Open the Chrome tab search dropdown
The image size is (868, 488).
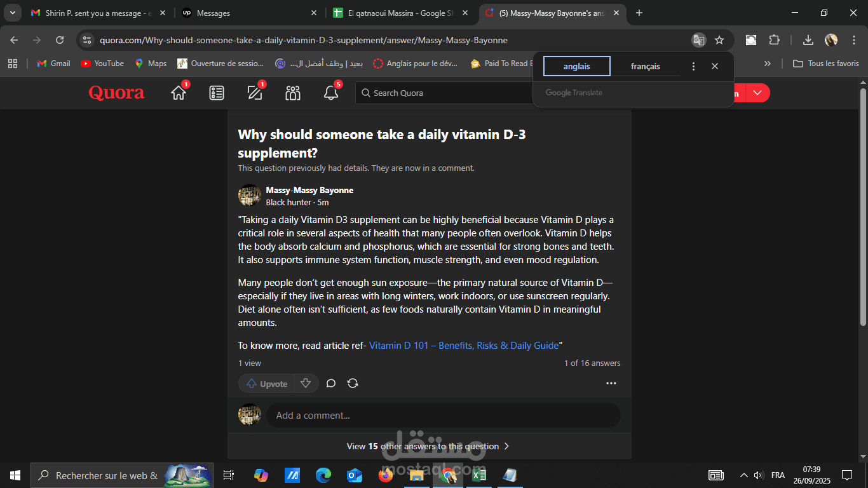click(x=13, y=13)
